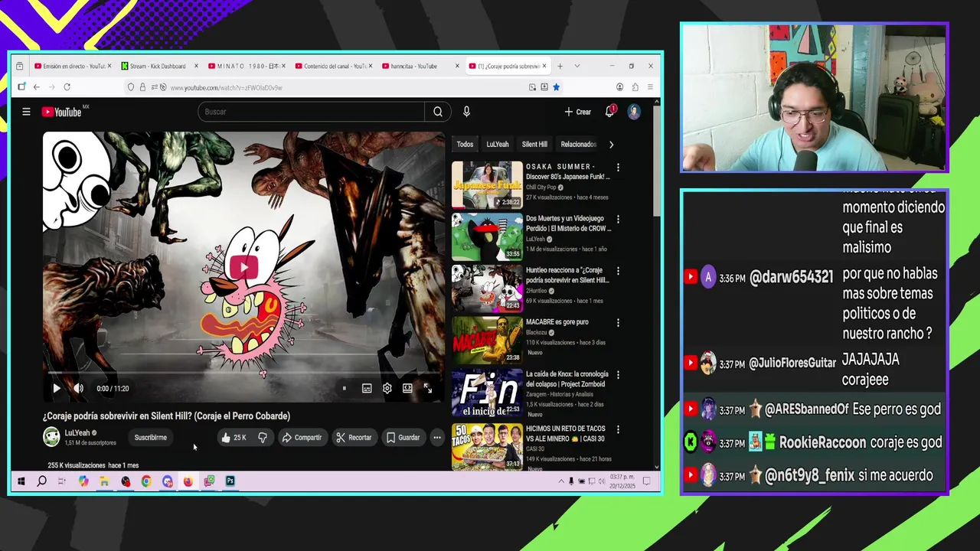Viewport: 980px width, 551px height.
Task: Click the large red play overlay on the video
Action: (x=243, y=267)
